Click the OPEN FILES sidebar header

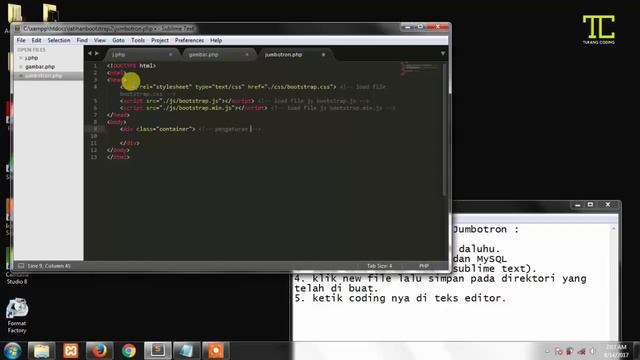coord(31,50)
